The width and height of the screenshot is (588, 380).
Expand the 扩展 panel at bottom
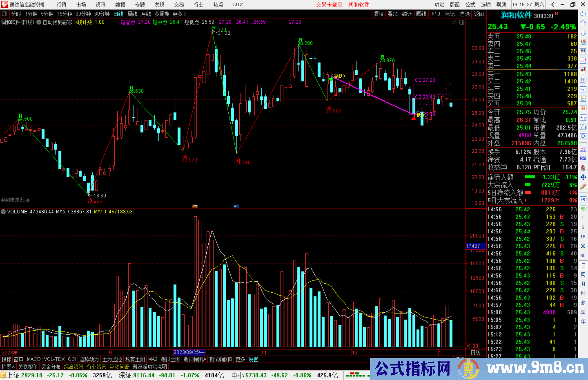tap(8, 367)
